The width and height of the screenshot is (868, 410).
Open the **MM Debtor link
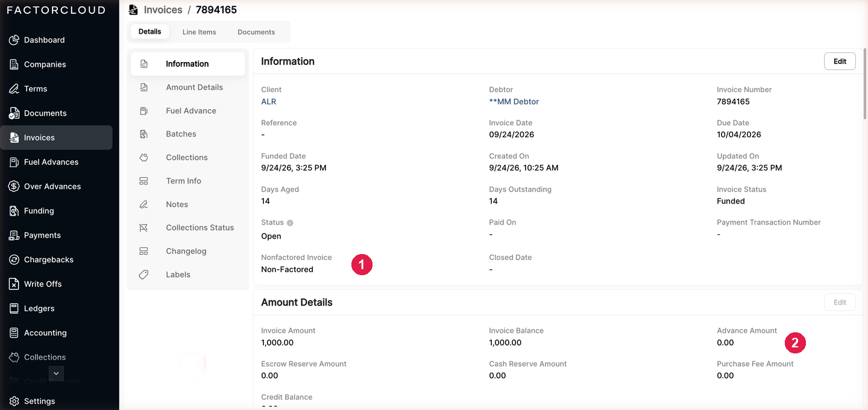coord(514,102)
